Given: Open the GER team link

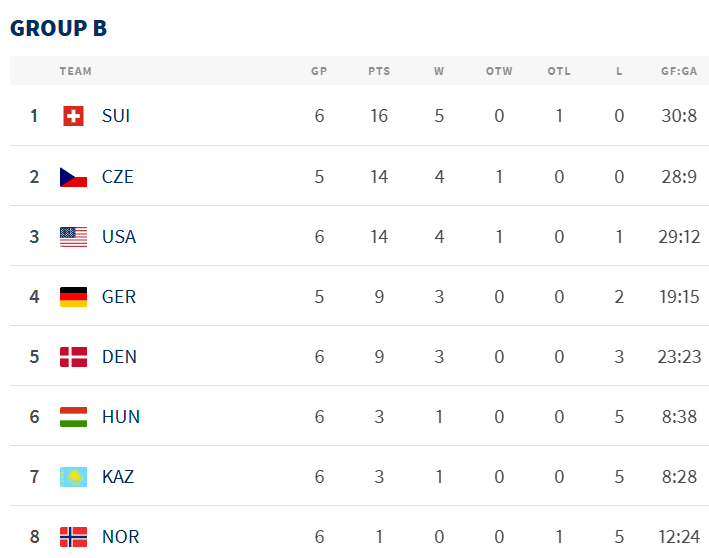Looking at the screenshot, I should pyautogui.click(x=119, y=297).
